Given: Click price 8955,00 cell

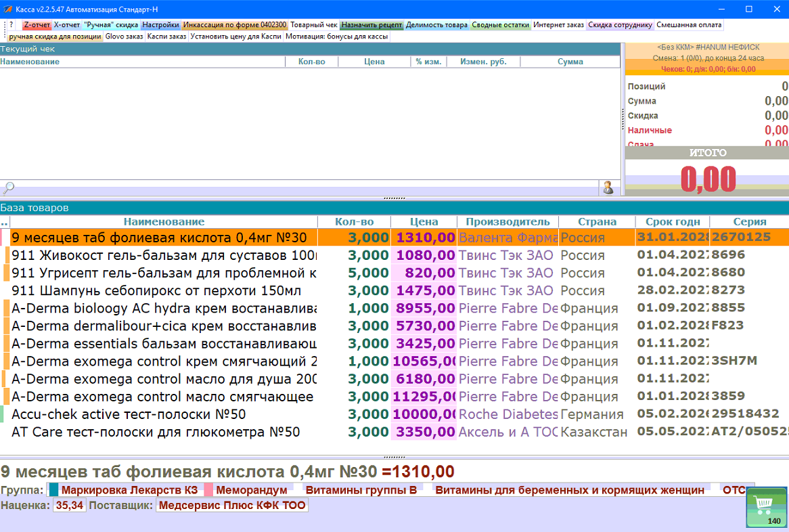Looking at the screenshot, I should click(x=424, y=308).
